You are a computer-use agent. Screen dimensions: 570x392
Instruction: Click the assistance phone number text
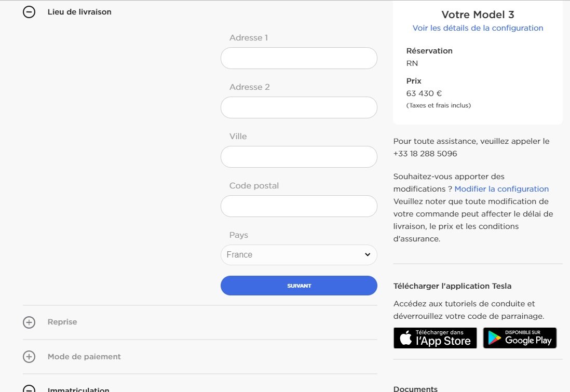pyautogui.click(x=425, y=154)
